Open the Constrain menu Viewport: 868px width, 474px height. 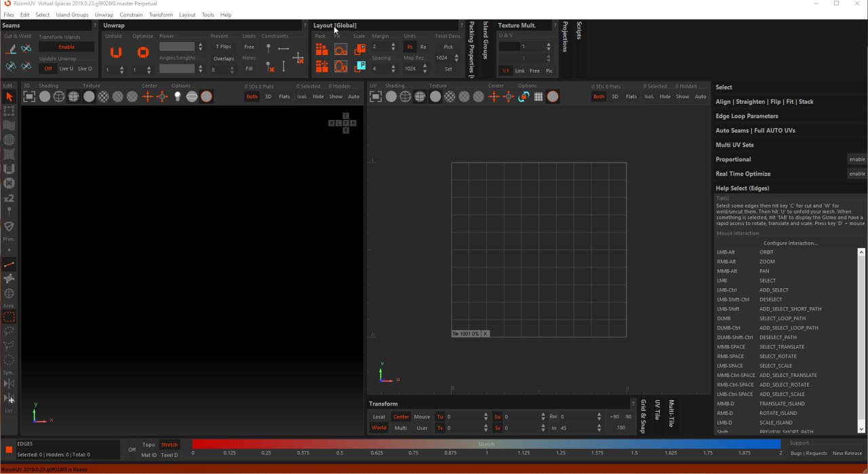point(131,14)
